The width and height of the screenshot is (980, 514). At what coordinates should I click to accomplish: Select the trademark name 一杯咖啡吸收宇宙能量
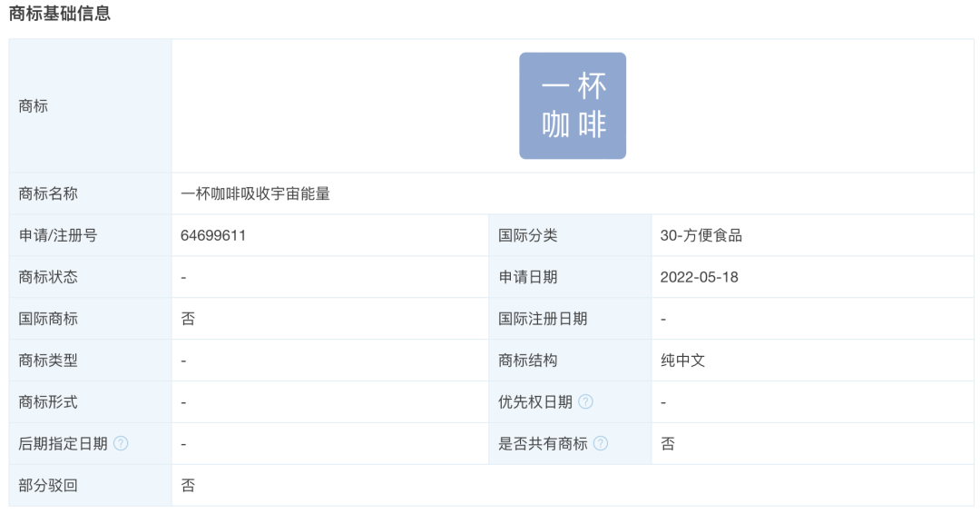coord(255,193)
